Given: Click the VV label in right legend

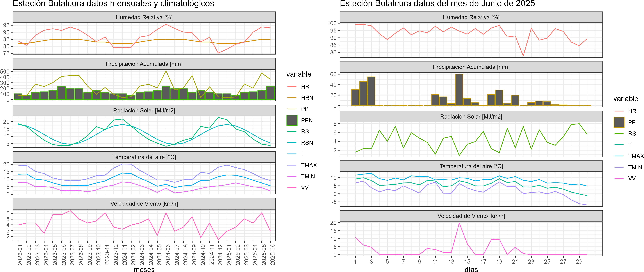Looking at the screenshot, I should (x=632, y=178).
